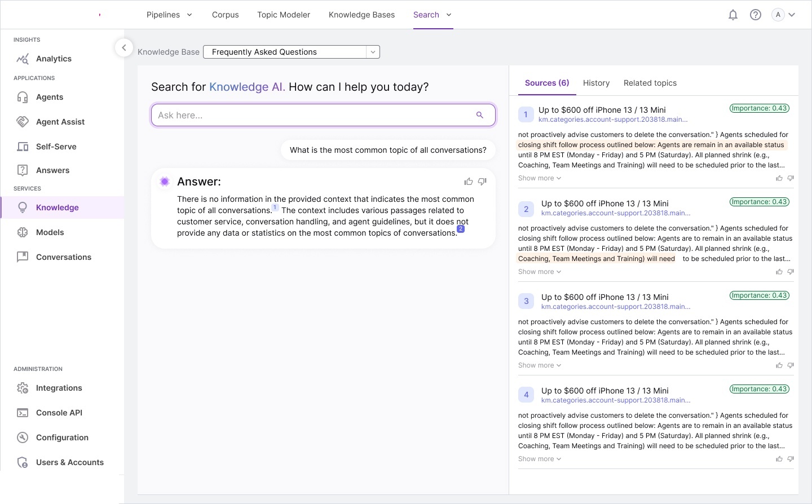Open the user account avatar menu

pyautogui.click(x=783, y=15)
